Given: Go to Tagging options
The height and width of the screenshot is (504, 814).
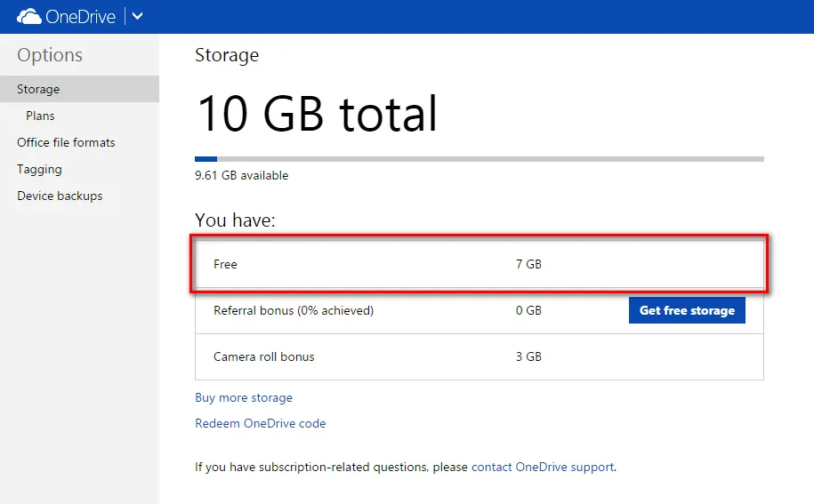Looking at the screenshot, I should pyautogui.click(x=39, y=169).
